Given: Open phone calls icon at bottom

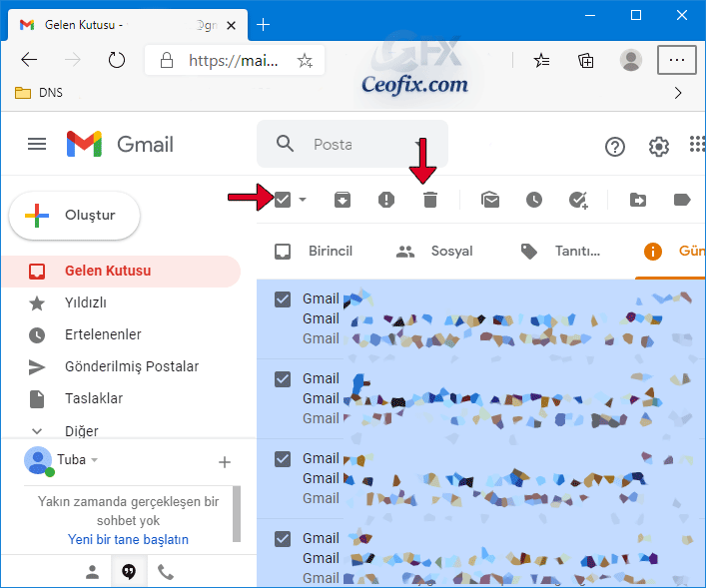Looking at the screenshot, I should tap(165, 572).
